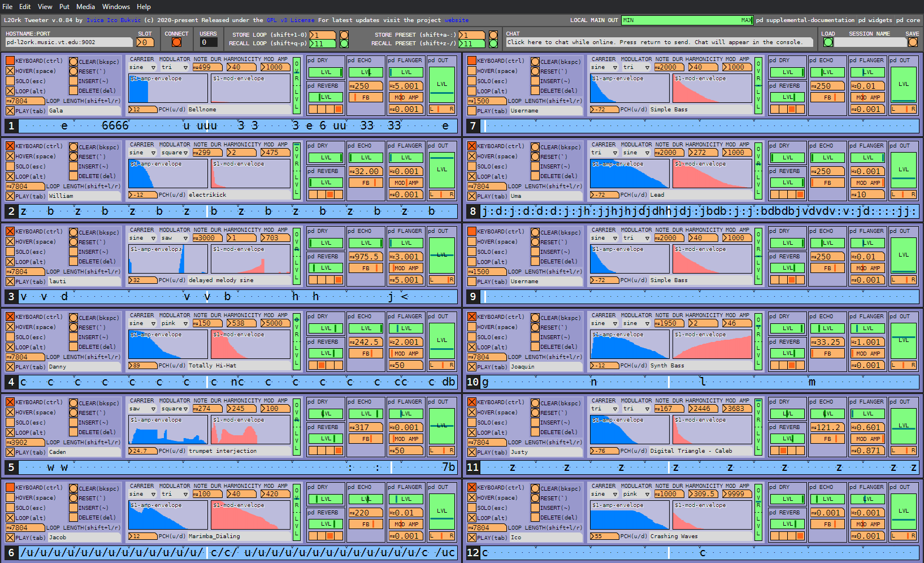The height and width of the screenshot is (563, 924).
Task: Adjust the LOCAL MAIN OUT slider
Action: tap(687, 20)
